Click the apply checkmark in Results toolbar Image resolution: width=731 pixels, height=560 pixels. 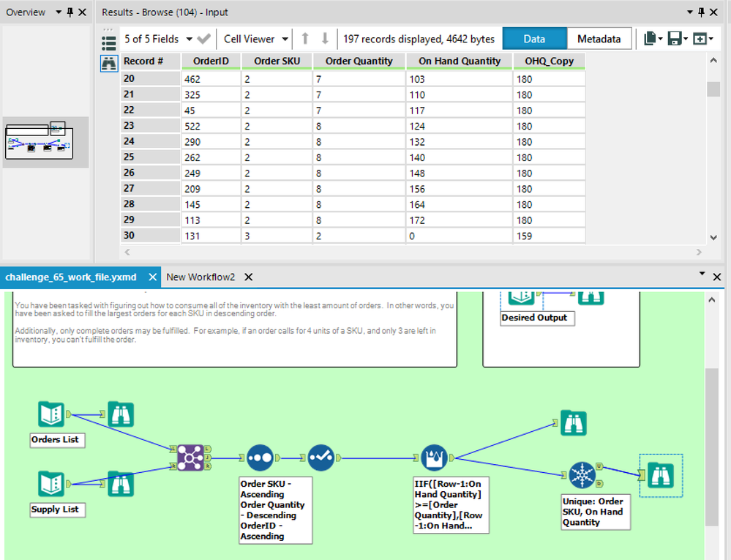(x=203, y=39)
